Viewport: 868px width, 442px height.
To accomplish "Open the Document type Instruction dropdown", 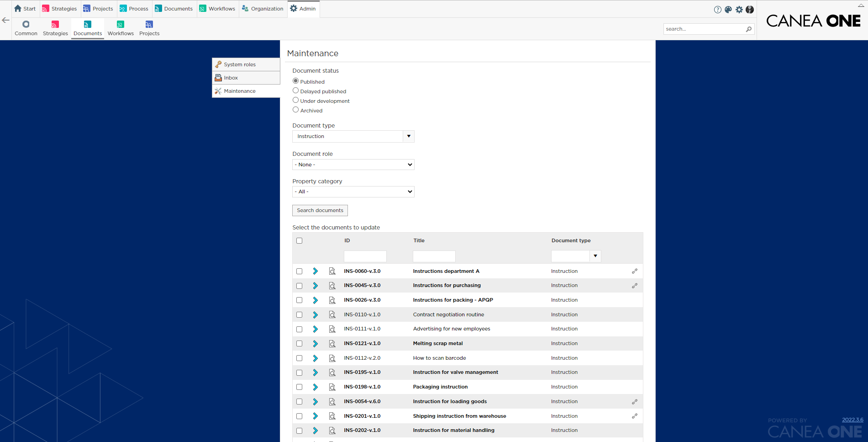I will 353,136.
